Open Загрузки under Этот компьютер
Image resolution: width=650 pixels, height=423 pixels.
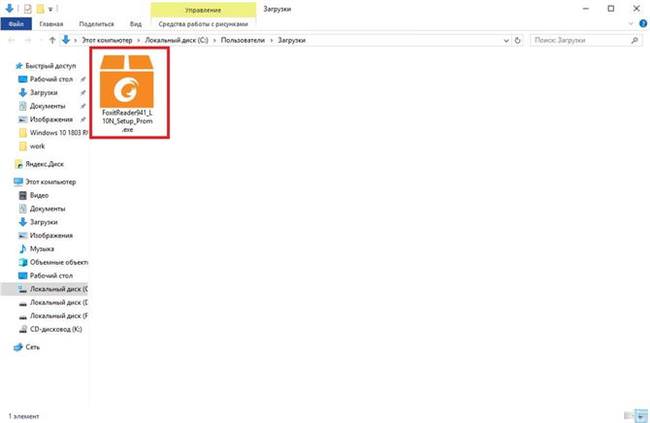[44, 222]
